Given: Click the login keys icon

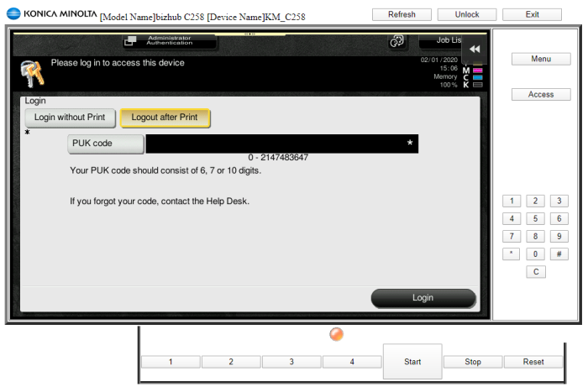Looking at the screenshot, I should click(x=31, y=74).
